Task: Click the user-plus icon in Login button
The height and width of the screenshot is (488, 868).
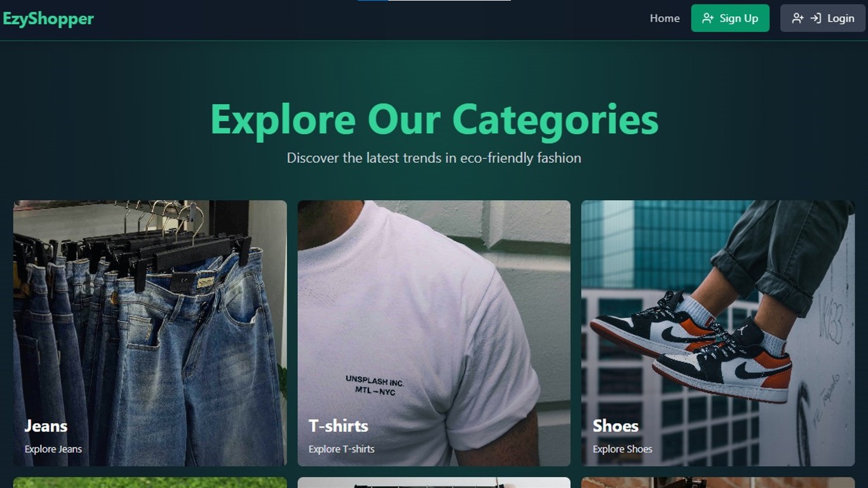Action: click(798, 18)
